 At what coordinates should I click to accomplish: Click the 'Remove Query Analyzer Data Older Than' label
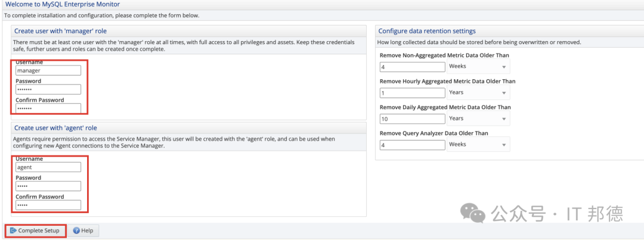click(434, 133)
